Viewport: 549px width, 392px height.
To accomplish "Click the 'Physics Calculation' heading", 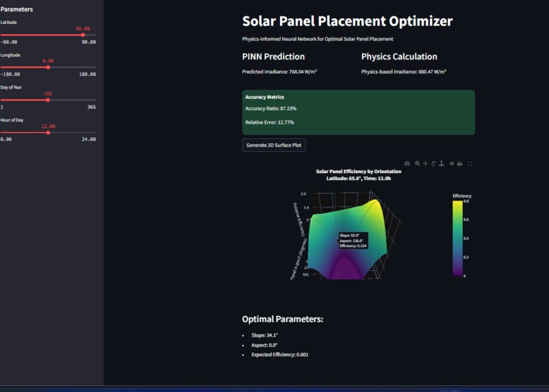I will pos(399,57).
